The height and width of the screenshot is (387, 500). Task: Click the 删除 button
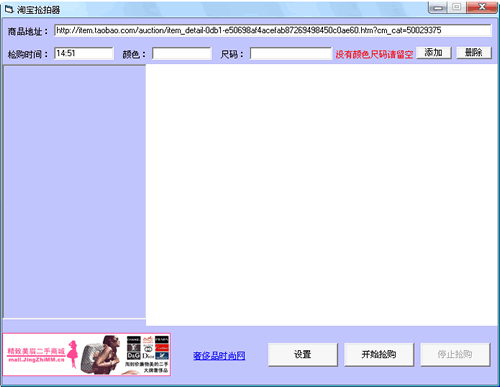click(474, 53)
